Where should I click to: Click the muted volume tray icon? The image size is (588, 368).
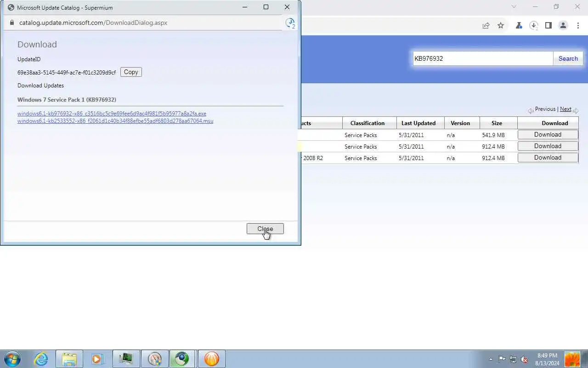pyautogui.click(x=524, y=359)
